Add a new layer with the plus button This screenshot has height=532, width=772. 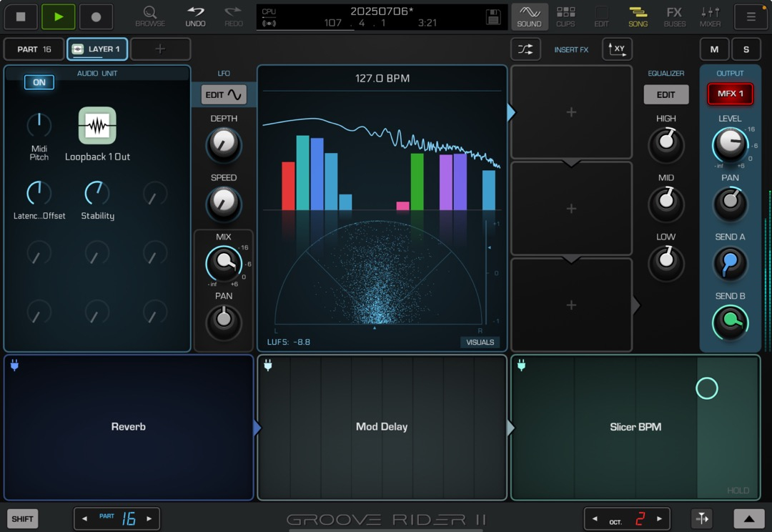(160, 49)
